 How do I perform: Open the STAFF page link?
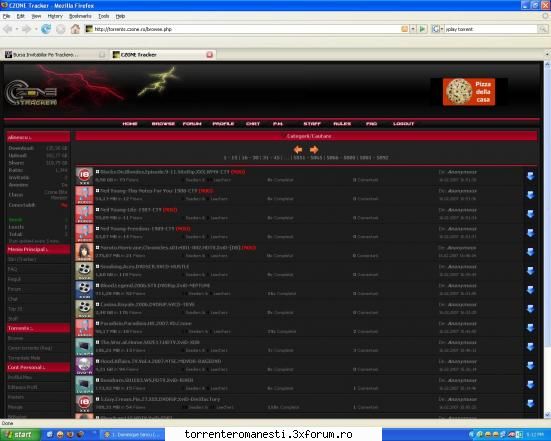pos(312,124)
